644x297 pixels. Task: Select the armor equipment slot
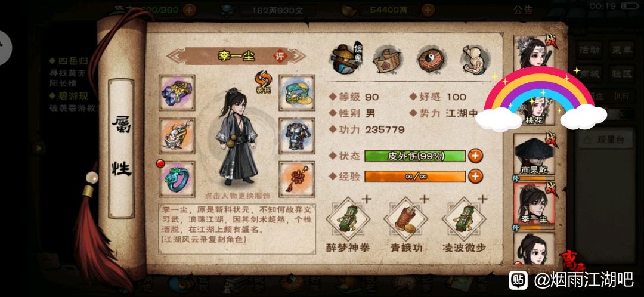(x=296, y=136)
